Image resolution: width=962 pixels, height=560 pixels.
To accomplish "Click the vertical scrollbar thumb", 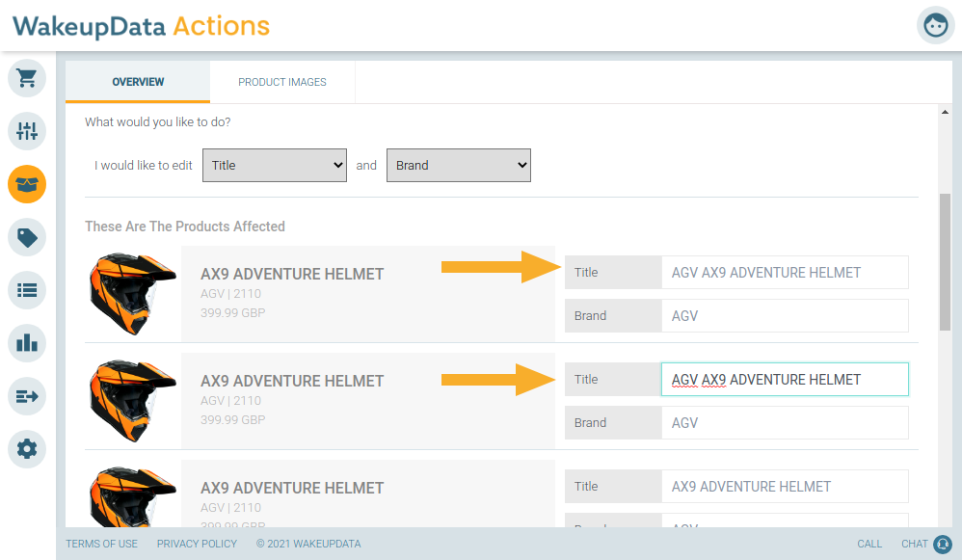I will pos(945,262).
